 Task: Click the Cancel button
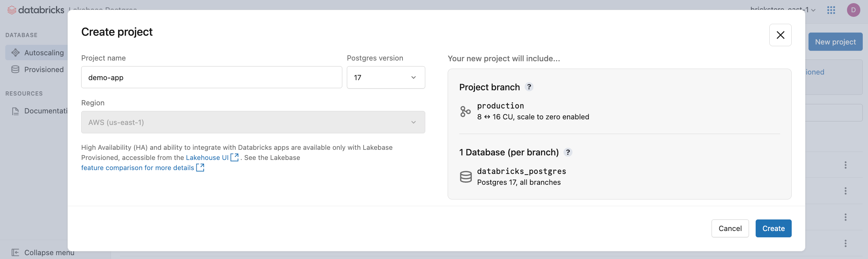click(730, 229)
